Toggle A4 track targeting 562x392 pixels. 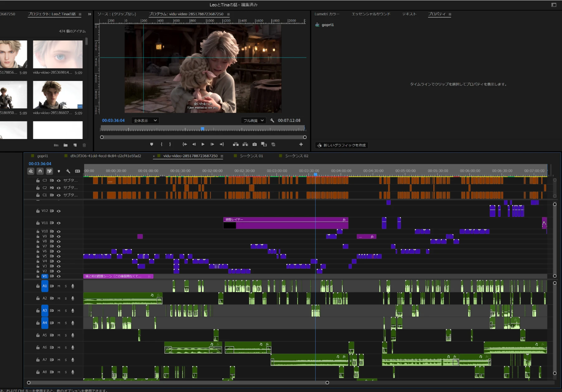pyautogui.click(x=45, y=323)
